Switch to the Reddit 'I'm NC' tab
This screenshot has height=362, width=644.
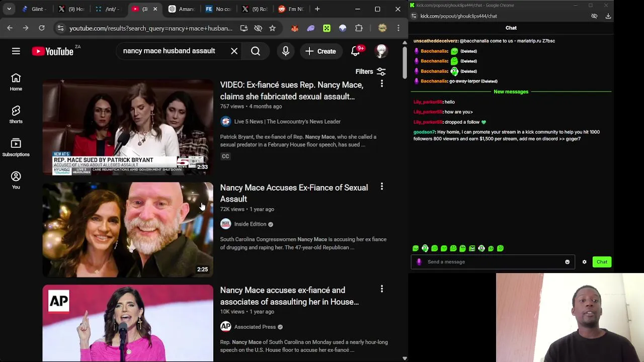pyautogui.click(x=291, y=9)
